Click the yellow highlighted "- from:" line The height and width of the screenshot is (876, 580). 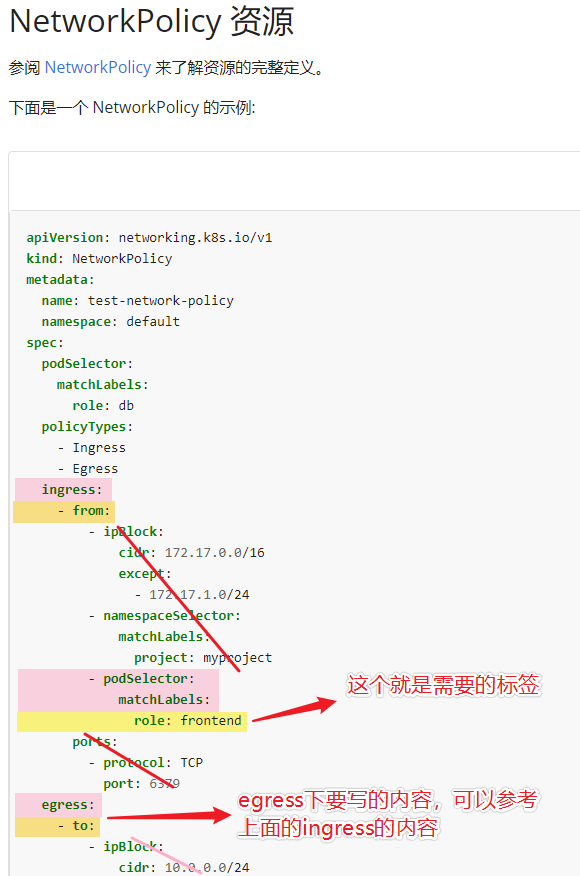click(64, 511)
